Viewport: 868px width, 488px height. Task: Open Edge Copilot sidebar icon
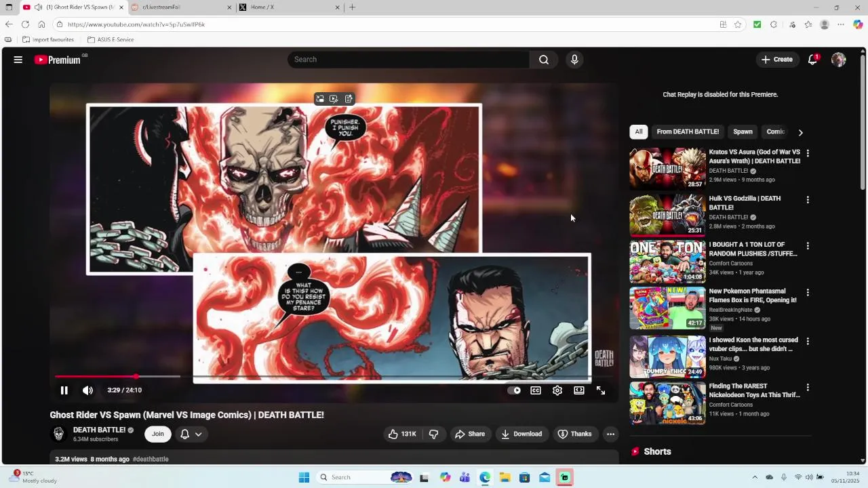(x=858, y=24)
